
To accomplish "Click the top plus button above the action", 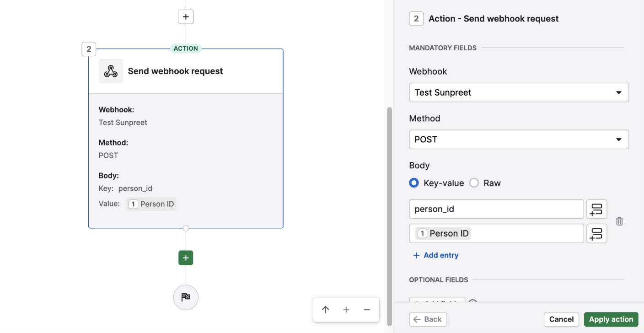I will point(186,17).
